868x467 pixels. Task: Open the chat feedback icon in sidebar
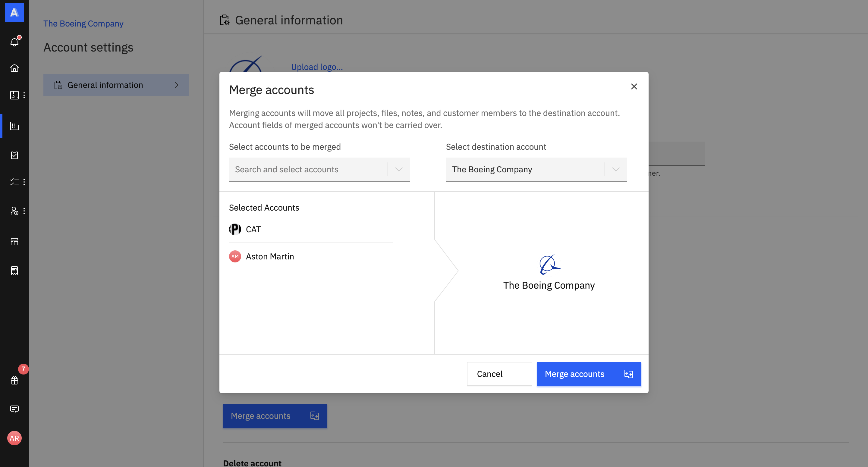tap(14, 409)
